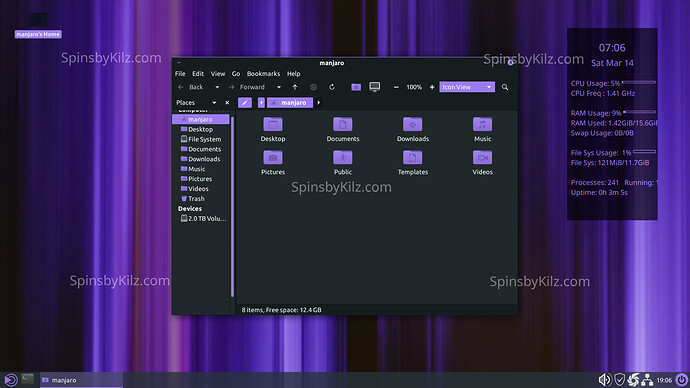
Task: Go up to parent folder
Action: 295,87
